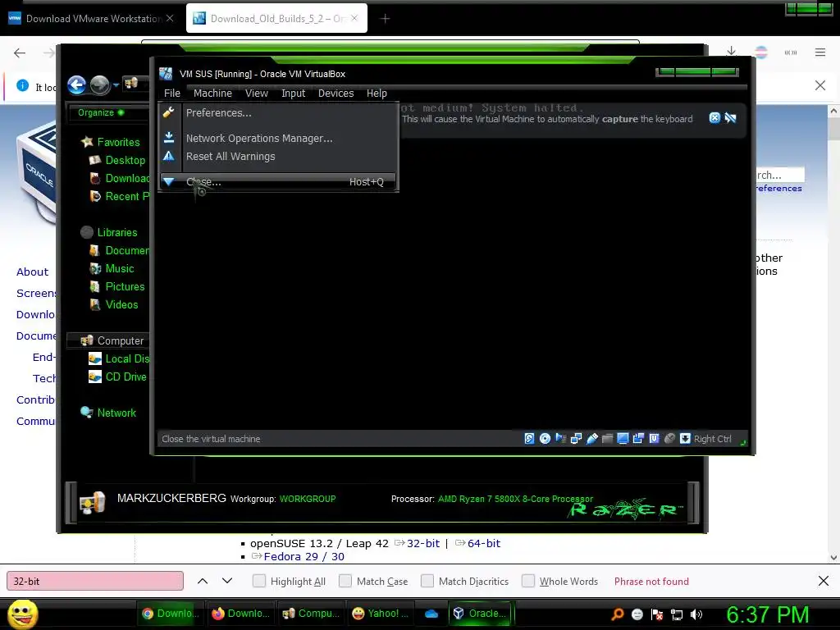Click the network adapters status icon
This screenshot has height=630, width=840.
pos(576,439)
